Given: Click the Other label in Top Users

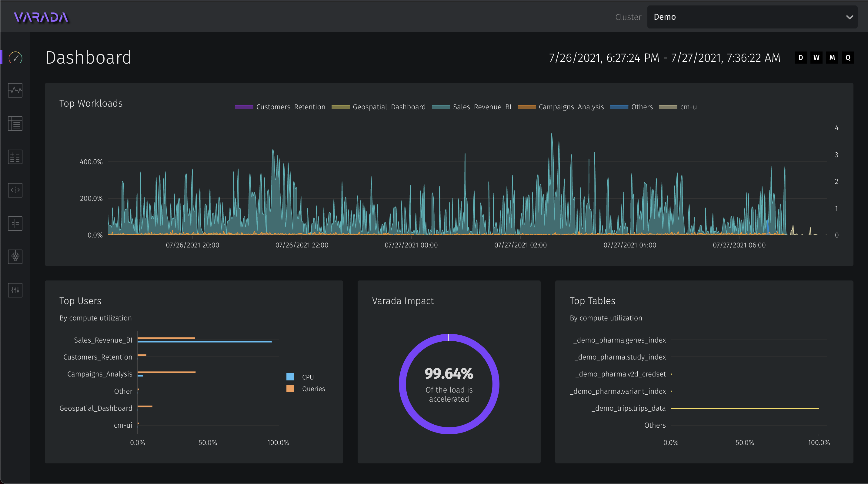Looking at the screenshot, I should click(123, 391).
